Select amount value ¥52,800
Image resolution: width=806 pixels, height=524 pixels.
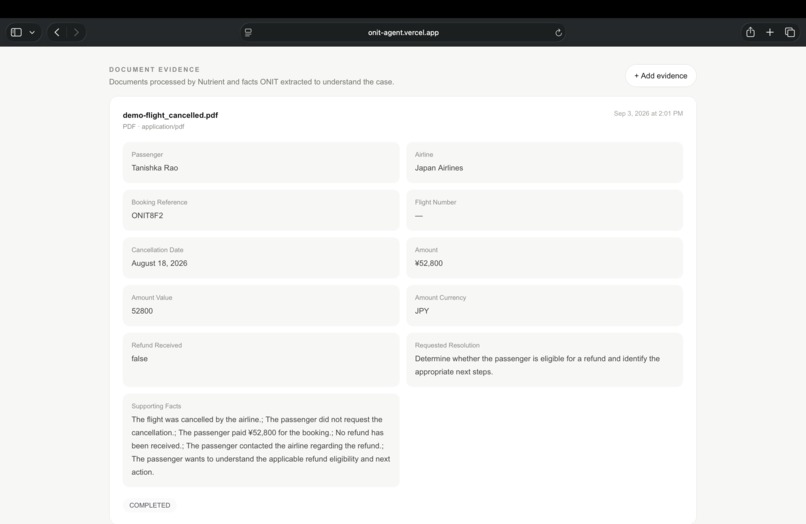point(429,263)
